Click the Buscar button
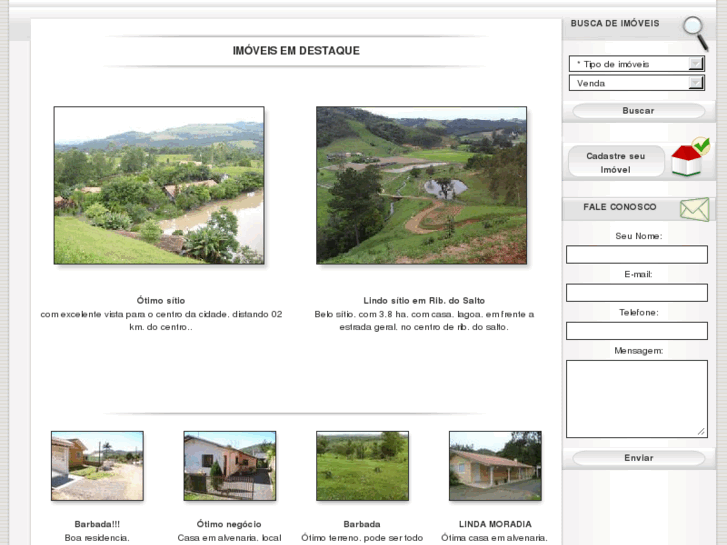This screenshot has width=727, height=545. pos(638,111)
